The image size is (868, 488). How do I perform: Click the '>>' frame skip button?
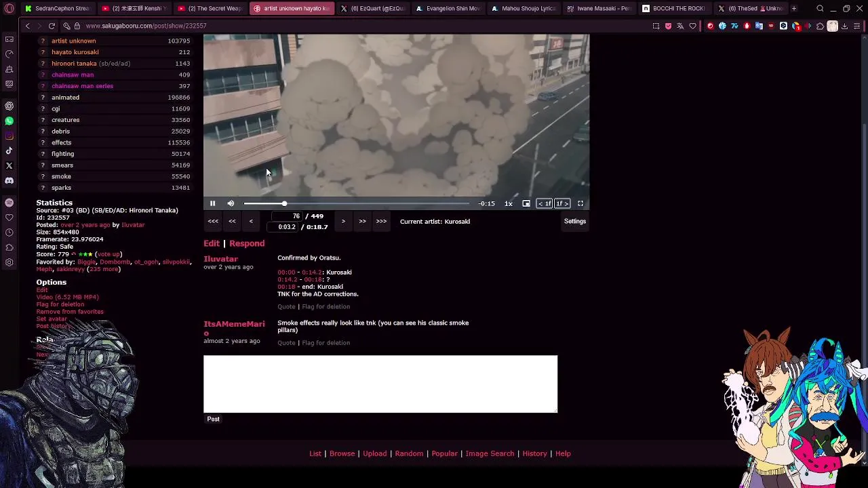tap(362, 221)
